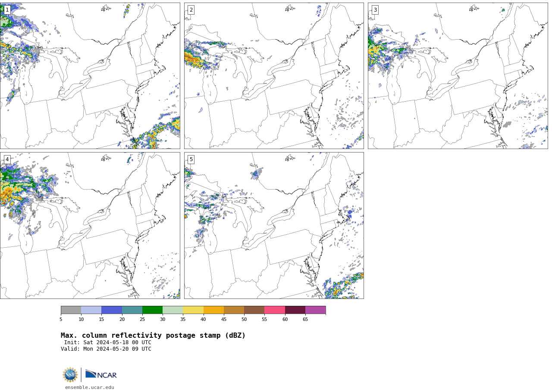Click the colorbar tick label 20
Image resolution: width=552 pixels, height=392 pixels.
point(122,319)
